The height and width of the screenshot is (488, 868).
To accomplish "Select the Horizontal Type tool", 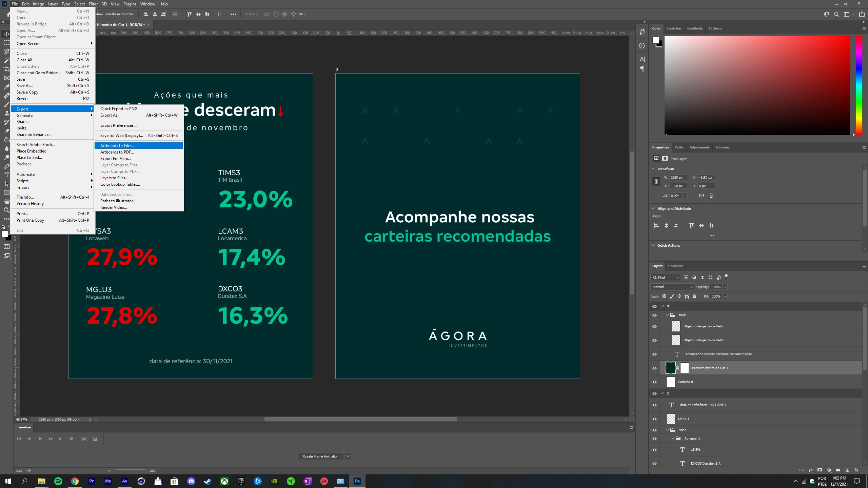I will [6, 175].
